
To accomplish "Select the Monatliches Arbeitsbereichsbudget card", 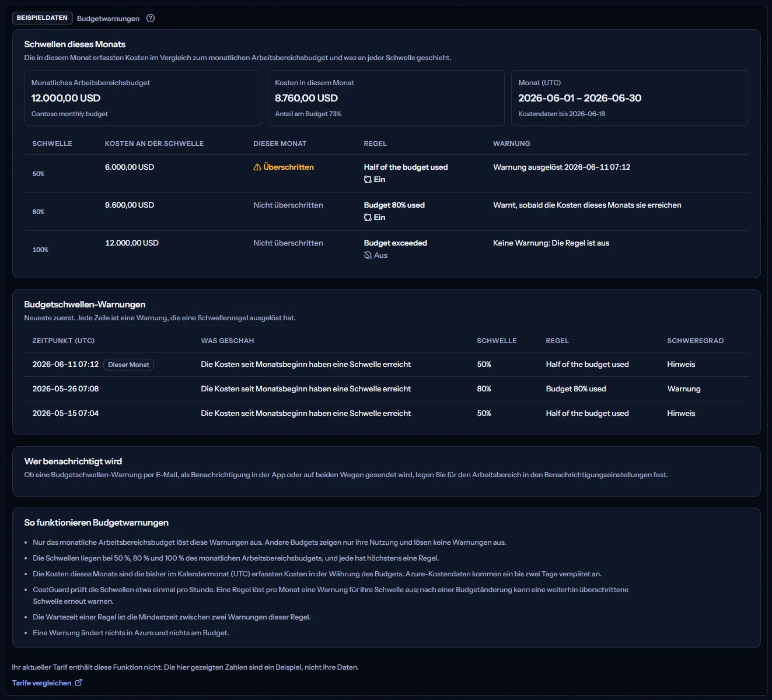I will click(x=142, y=98).
